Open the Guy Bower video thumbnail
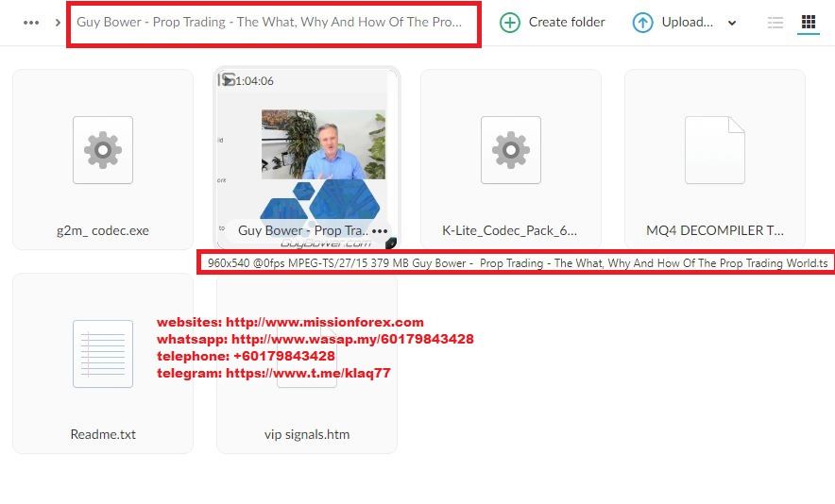835x504 pixels. click(x=306, y=151)
